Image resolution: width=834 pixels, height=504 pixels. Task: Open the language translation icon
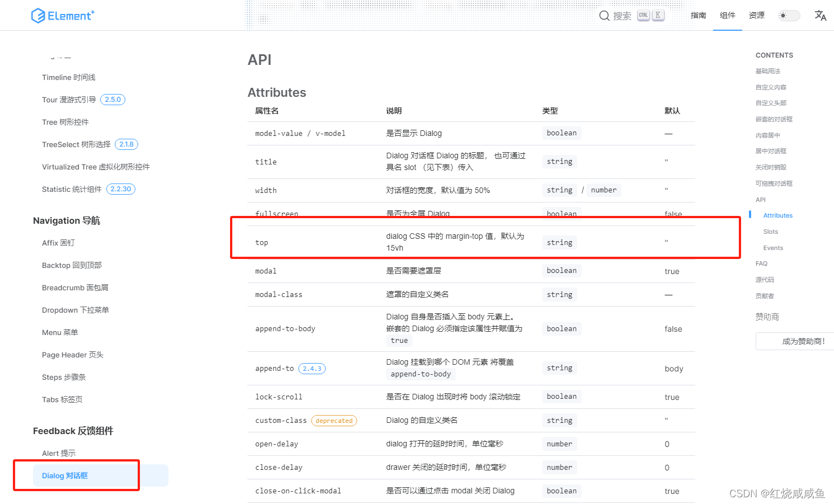tap(821, 16)
